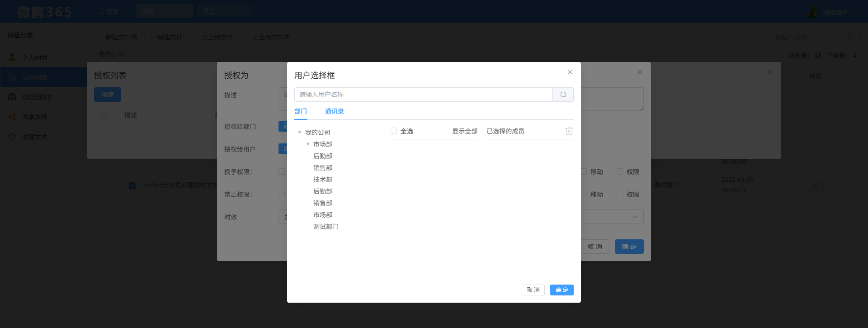Switch to the 通讯录 tab
This screenshot has height=328, width=868.
[x=335, y=111]
